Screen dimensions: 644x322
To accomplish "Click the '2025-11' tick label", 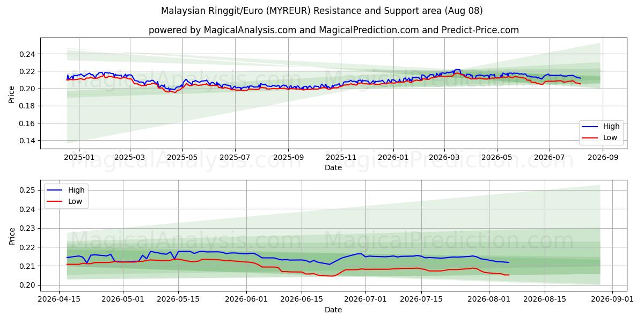I will 341,158.
